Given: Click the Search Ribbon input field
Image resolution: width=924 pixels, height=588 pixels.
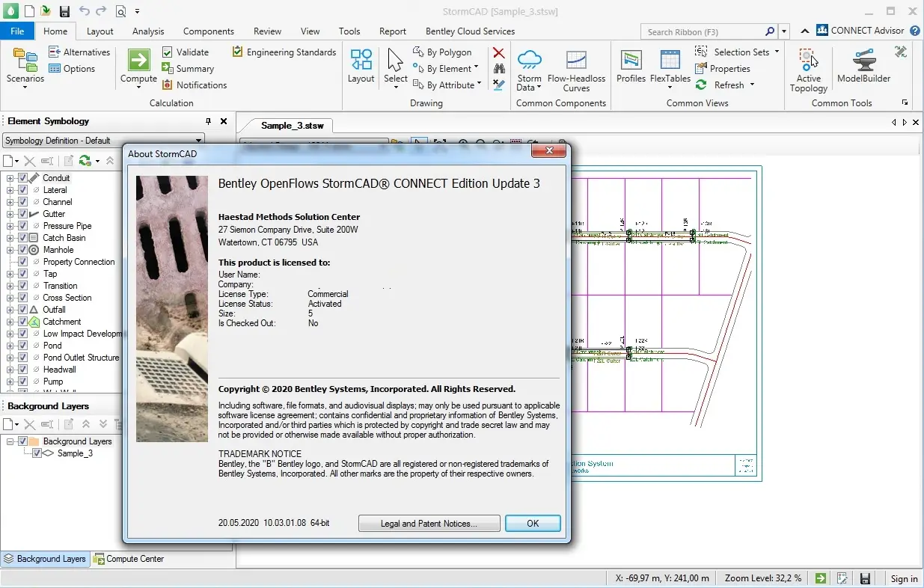Looking at the screenshot, I should pos(703,32).
